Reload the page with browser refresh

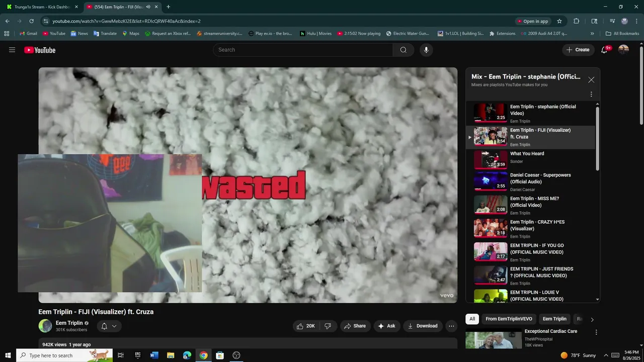click(31, 21)
